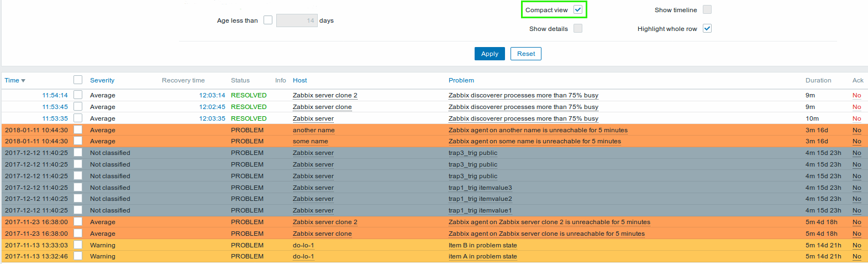The width and height of the screenshot is (868, 264).
Task: Open problem trap1_trig itemvalue3
Action: pos(480,188)
